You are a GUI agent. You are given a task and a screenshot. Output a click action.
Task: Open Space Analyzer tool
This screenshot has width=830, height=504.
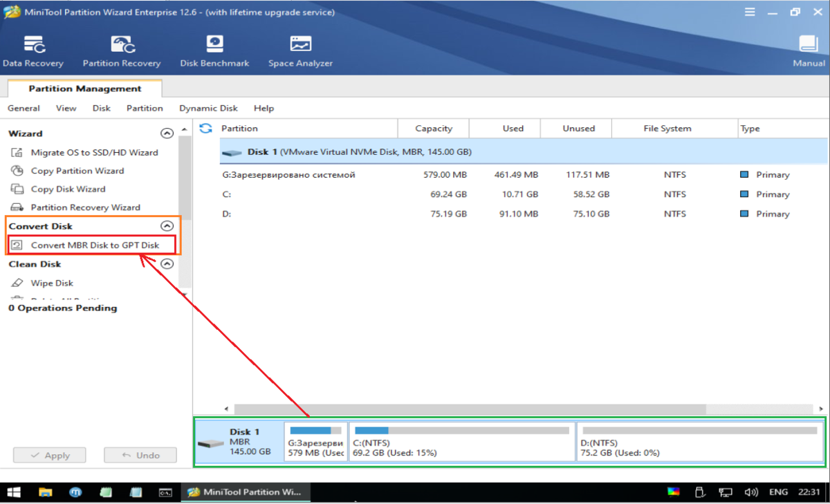point(300,52)
